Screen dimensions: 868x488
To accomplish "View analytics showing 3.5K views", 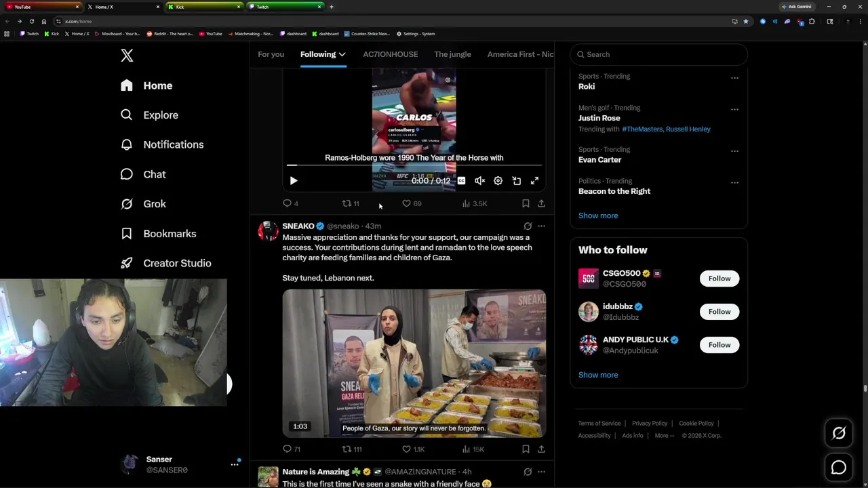I will pyautogui.click(x=474, y=203).
